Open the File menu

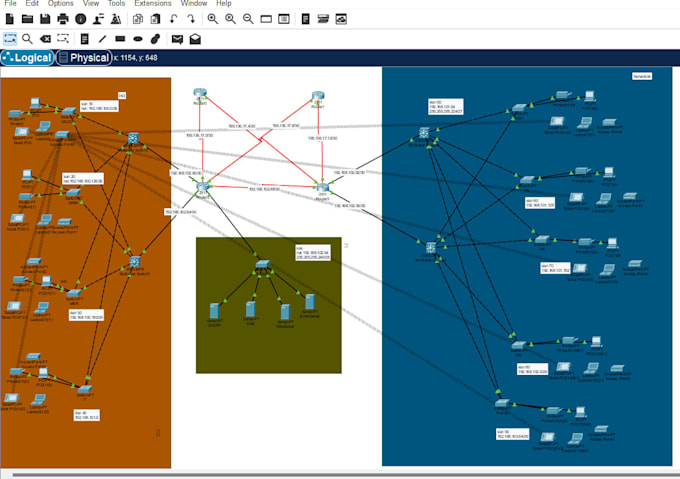[x=10, y=3]
